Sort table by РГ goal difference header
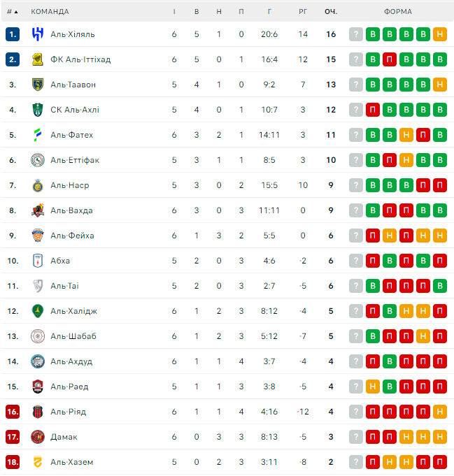The width and height of the screenshot is (454, 476). [x=303, y=11]
